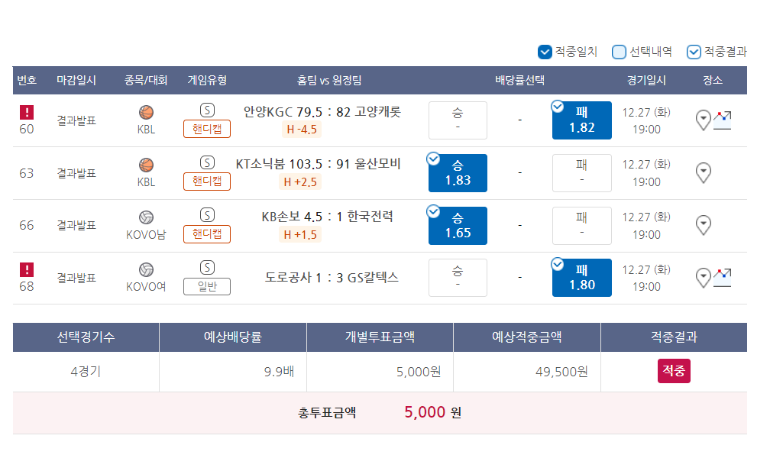The width and height of the screenshot is (760, 473).
Task: Select 패 1.80 odds for 도로공사 game
Action: (x=582, y=278)
